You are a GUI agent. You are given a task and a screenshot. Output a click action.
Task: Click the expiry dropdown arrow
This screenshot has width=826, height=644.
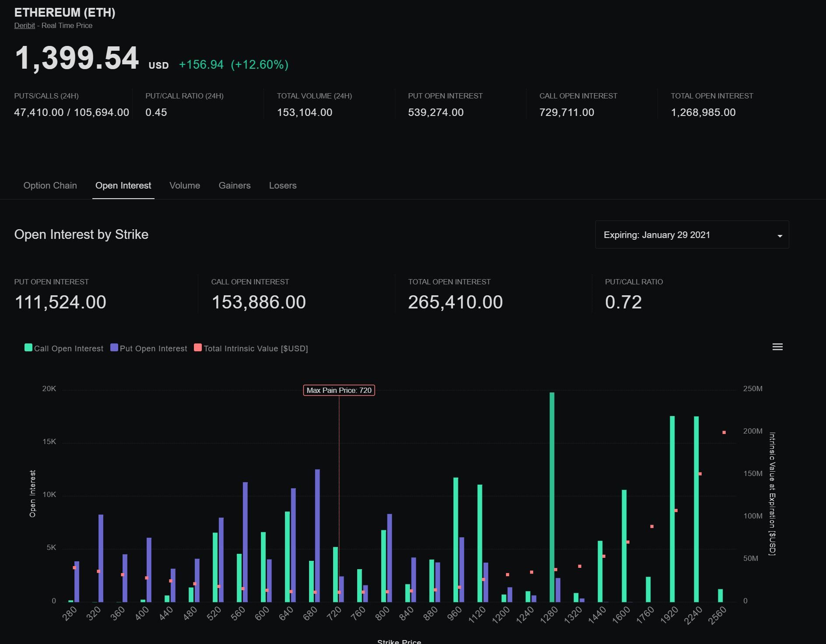(780, 236)
